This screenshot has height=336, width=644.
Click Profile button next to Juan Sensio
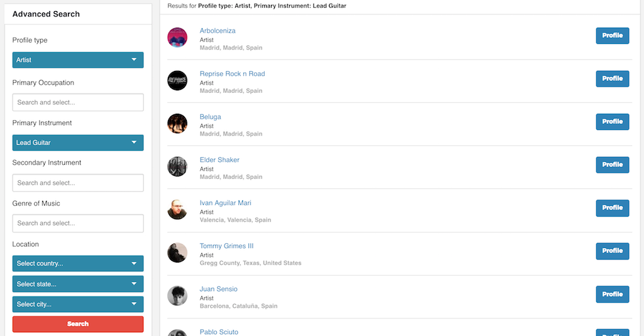point(613,294)
